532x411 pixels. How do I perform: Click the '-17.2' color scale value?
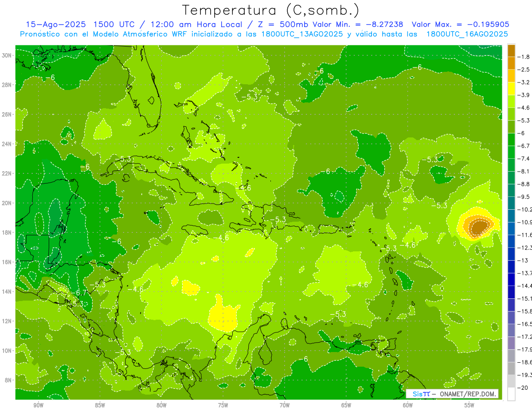point(525,337)
